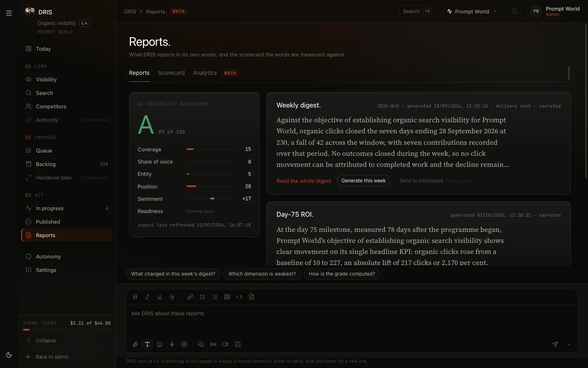
Task: Insert inline code with the code icon
Action: [239, 297]
